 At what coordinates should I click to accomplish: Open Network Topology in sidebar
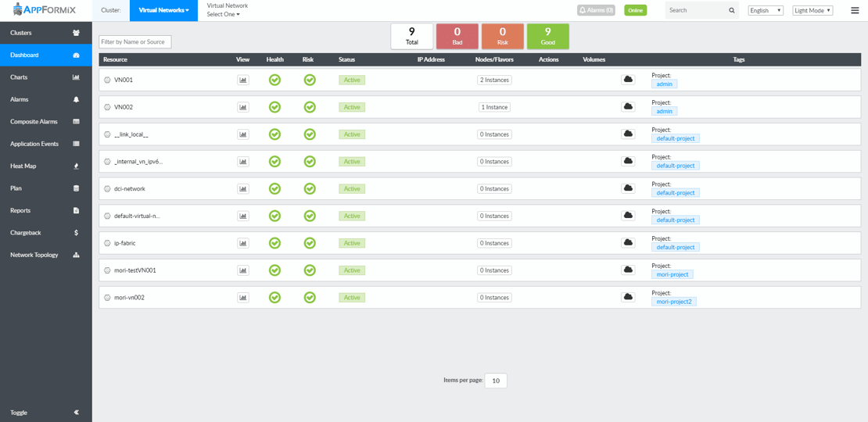point(46,255)
